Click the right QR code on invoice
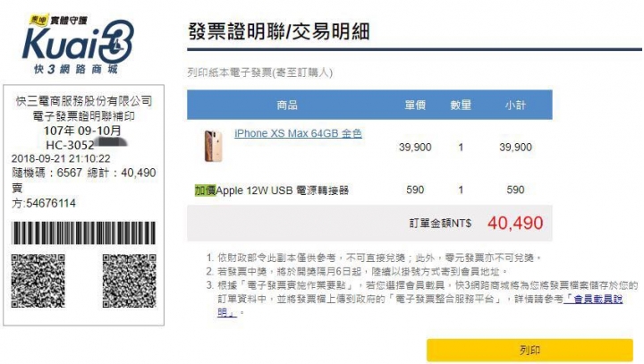Screen dimensions: 644x364 click(x=130, y=281)
